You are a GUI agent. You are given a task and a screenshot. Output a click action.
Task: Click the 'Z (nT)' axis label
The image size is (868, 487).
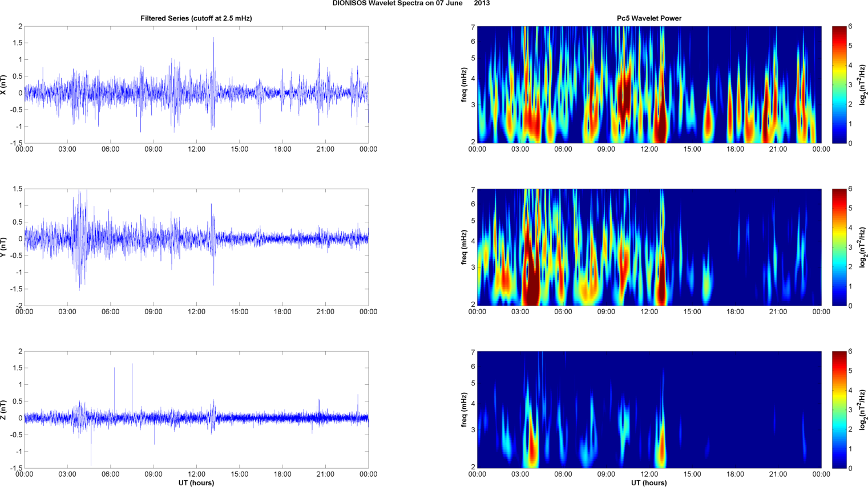point(3,409)
